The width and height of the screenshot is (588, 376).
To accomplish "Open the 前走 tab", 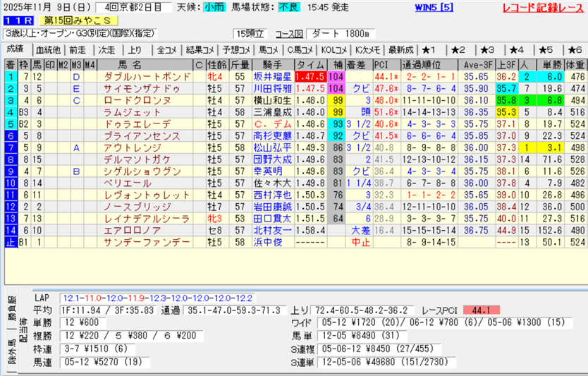I will 78,50.
